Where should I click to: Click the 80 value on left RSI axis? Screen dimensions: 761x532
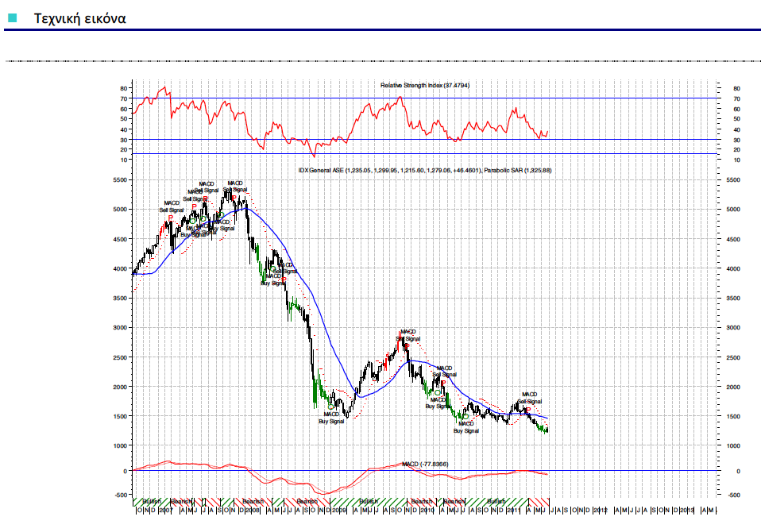(x=124, y=88)
